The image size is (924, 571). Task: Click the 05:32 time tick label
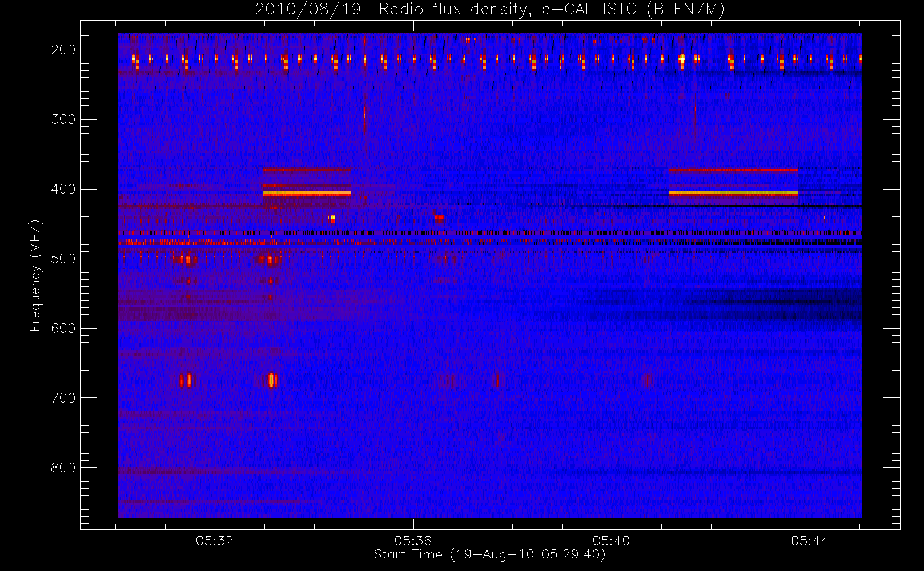pos(215,541)
